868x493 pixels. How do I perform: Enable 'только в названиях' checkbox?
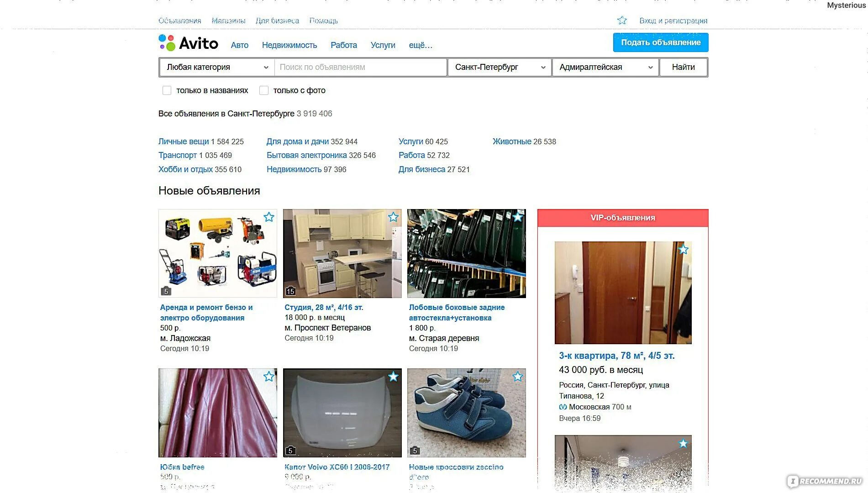(167, 90)
